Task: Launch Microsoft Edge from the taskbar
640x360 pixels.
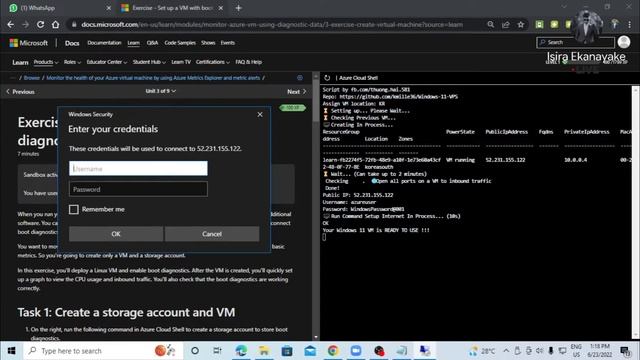Action: click(x=241, y=351)
